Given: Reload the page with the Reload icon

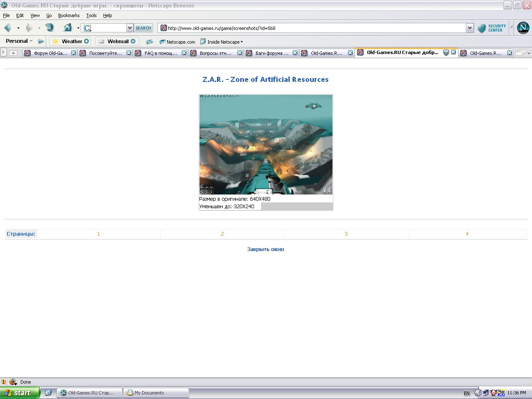Looking at the screenshot, I should pos(49,28).
